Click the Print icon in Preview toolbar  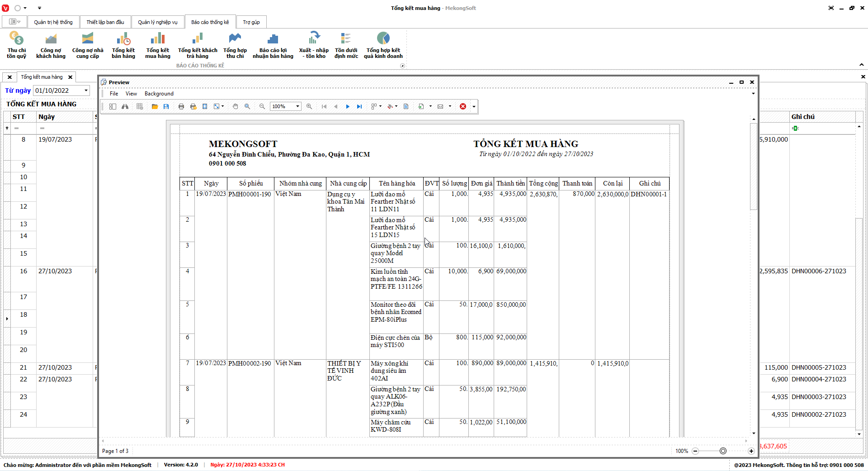tap(181, 106)
